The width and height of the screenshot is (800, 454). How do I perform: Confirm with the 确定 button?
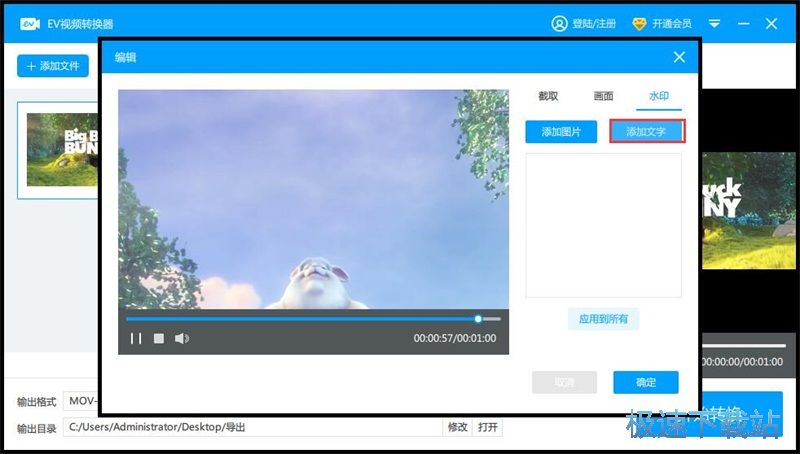pyautogui.click(x=646, y=383)
